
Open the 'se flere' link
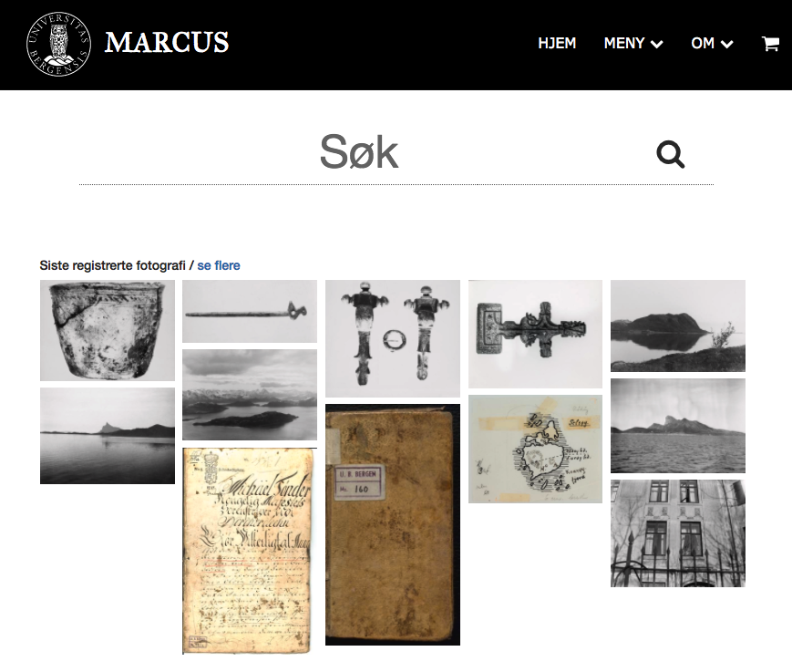point(218,265)
